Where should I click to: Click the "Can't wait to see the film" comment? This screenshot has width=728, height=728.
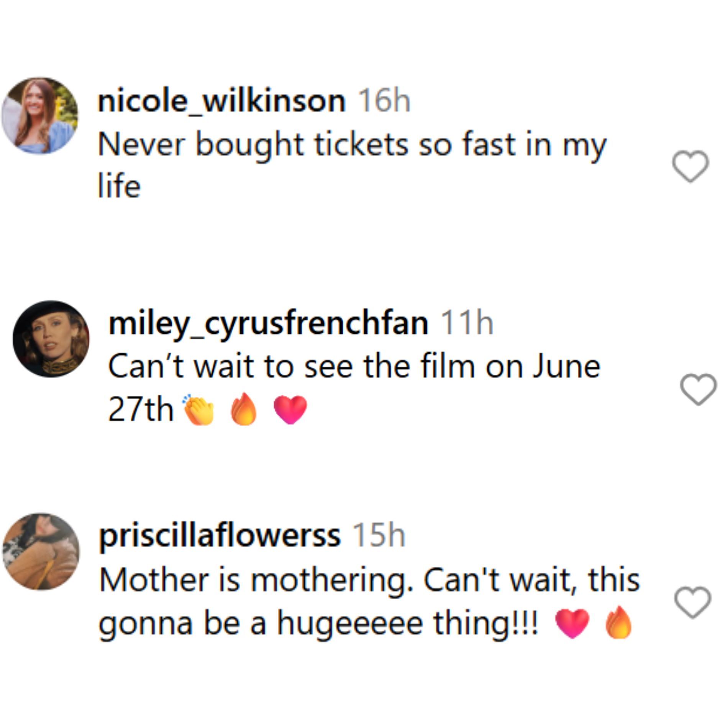pos(354,367)
